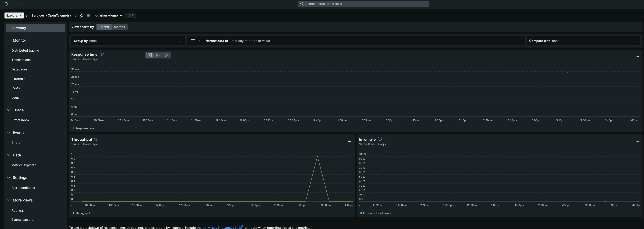Image resolution: width=644 pixels, height=229 pixels.
Task: Open Alert conditions
Action: [x=23, y=188]
